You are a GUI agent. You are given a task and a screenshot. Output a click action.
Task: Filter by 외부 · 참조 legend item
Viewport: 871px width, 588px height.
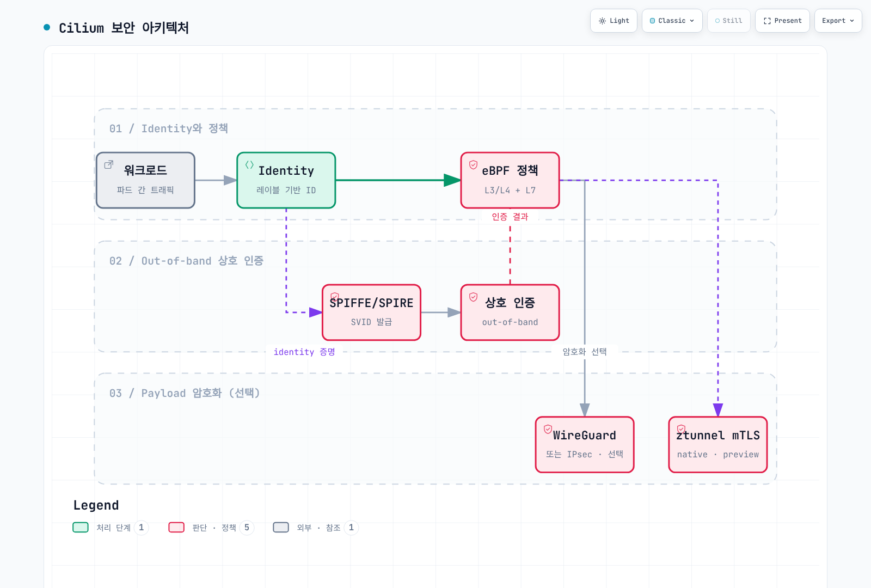click(316, 528)
